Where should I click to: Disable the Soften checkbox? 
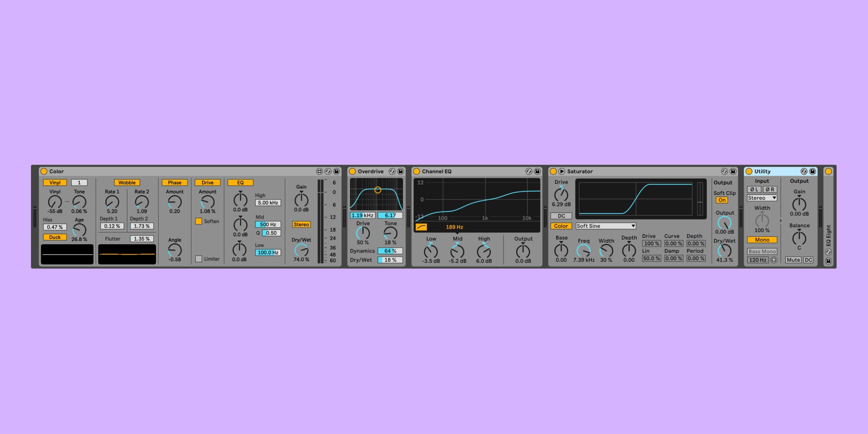pos(199,221)
